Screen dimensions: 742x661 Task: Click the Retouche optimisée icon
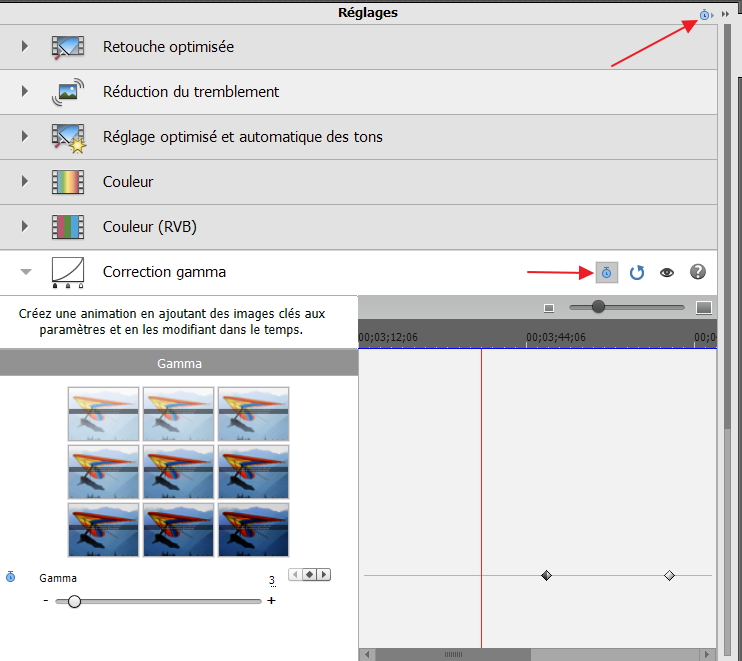pyautogui.click(x=68, y=47)
